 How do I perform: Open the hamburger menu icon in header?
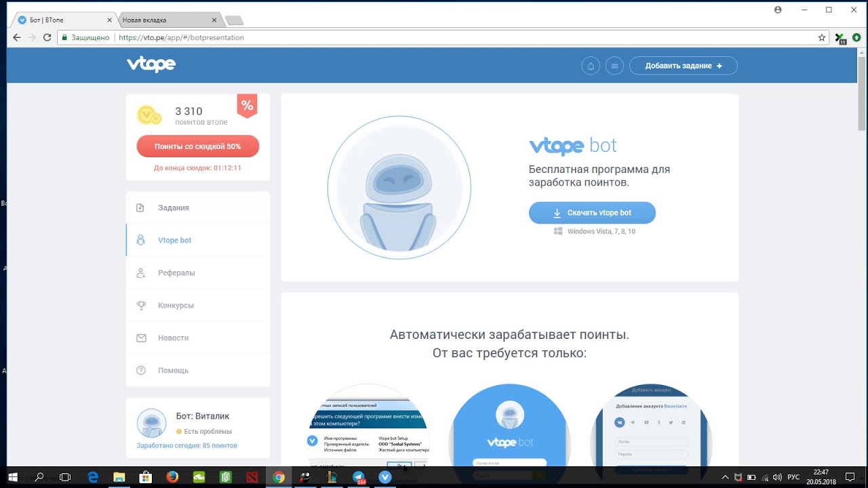tap(615, 66)
